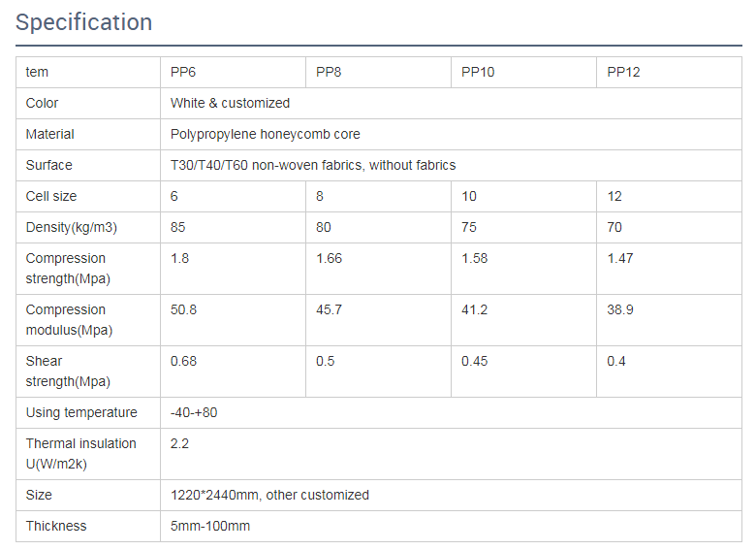Click the White & customized cell

tap(230, 103)
